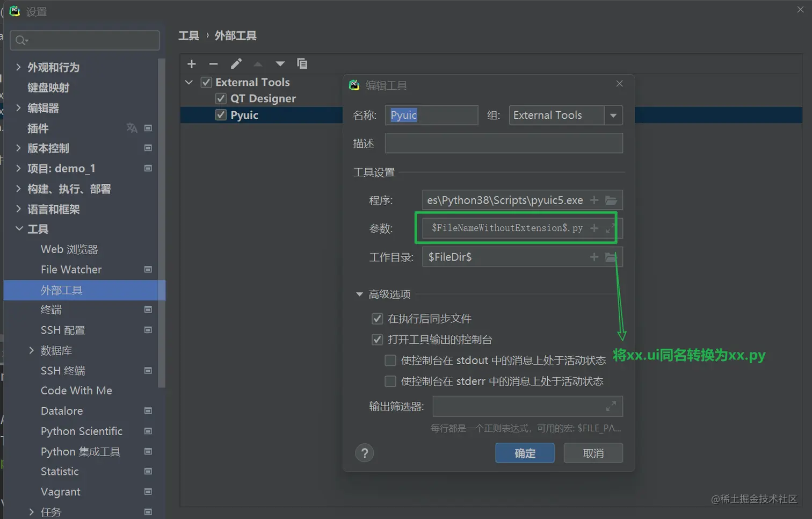Click project-level marker icon beside SSH 配置
This screenshot has height=519, width=812.
pos(148,330)
